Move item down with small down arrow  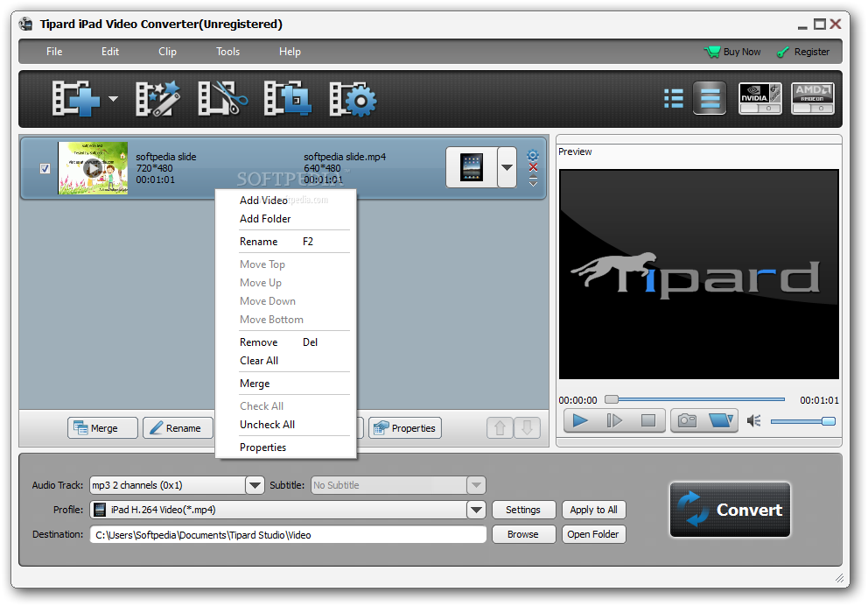point(533,184)
